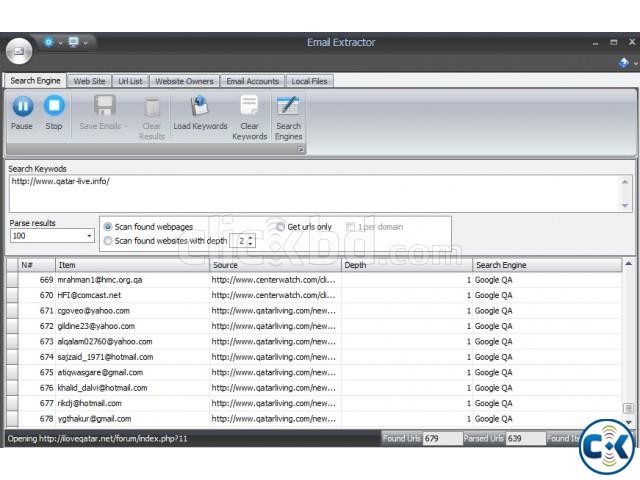Select row checkbox for HFI@comcast.net

[x=12, y=296]
